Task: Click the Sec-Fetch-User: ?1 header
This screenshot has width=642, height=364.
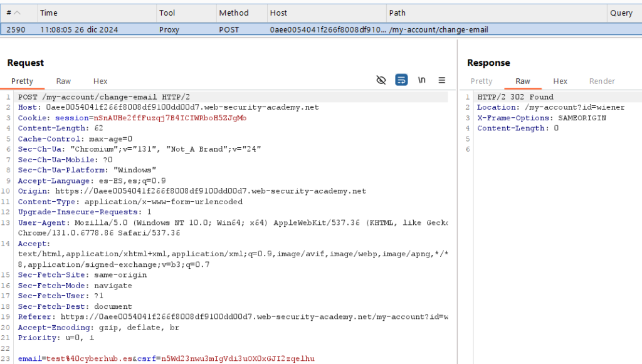Action: [x=61, y=296]
